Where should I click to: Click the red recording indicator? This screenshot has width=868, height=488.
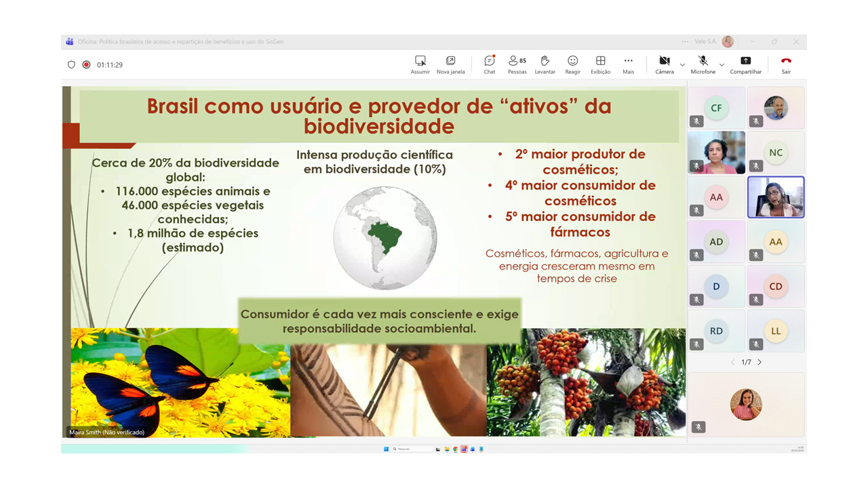click(x=86, y=65)
